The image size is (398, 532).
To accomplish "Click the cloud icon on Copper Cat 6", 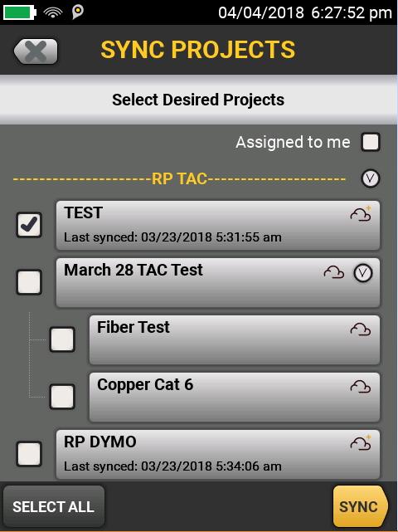I will (361, 387).
